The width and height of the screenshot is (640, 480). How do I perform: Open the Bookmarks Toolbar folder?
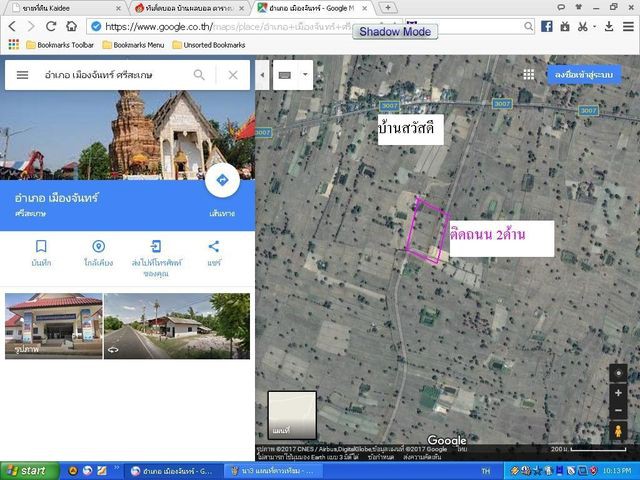[x=60, y=45]
